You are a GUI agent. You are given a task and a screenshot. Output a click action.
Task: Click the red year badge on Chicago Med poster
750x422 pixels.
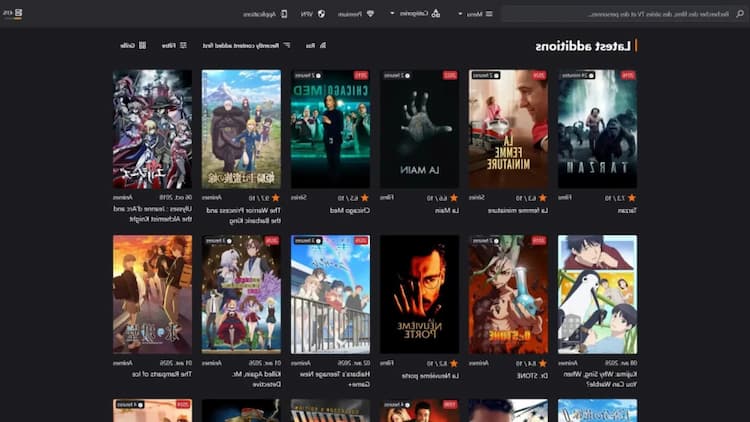[361, 76]
